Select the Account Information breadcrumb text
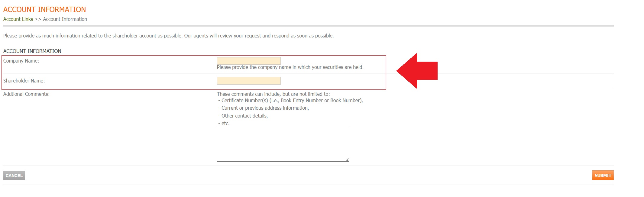644x197 pixels. coord(65,19)
